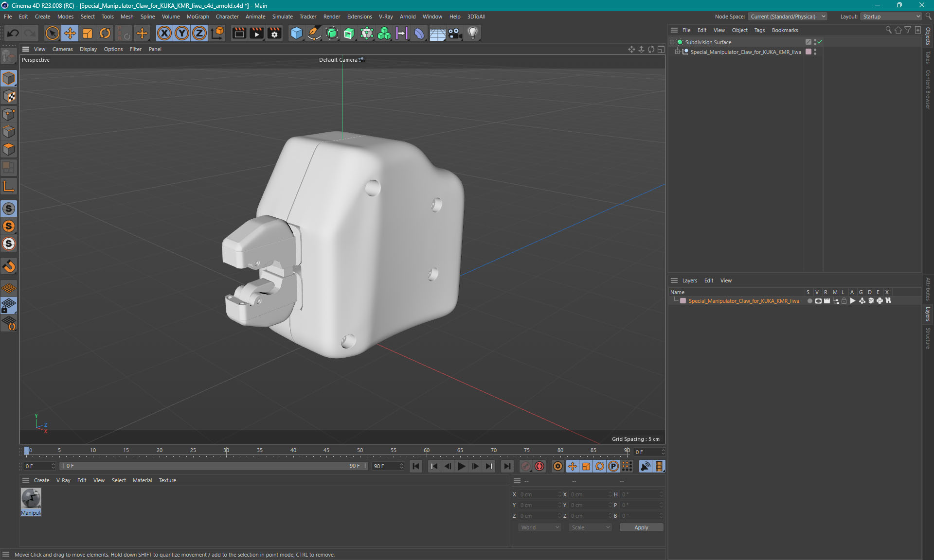The width and height of the screenshot is (934, 560).
Task: Add a Subdivision Surface generator icon
Action: click(x=332, y=33)
